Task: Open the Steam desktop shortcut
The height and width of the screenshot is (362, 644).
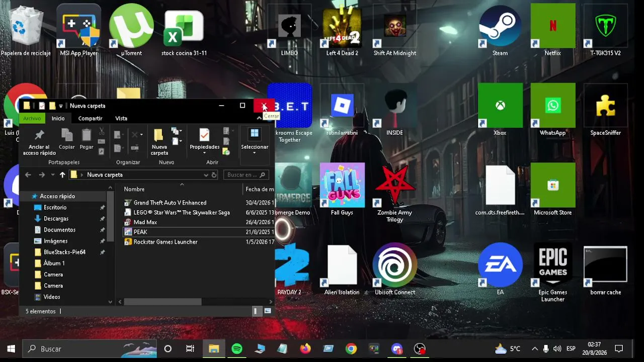Action: tap(500, 30)
